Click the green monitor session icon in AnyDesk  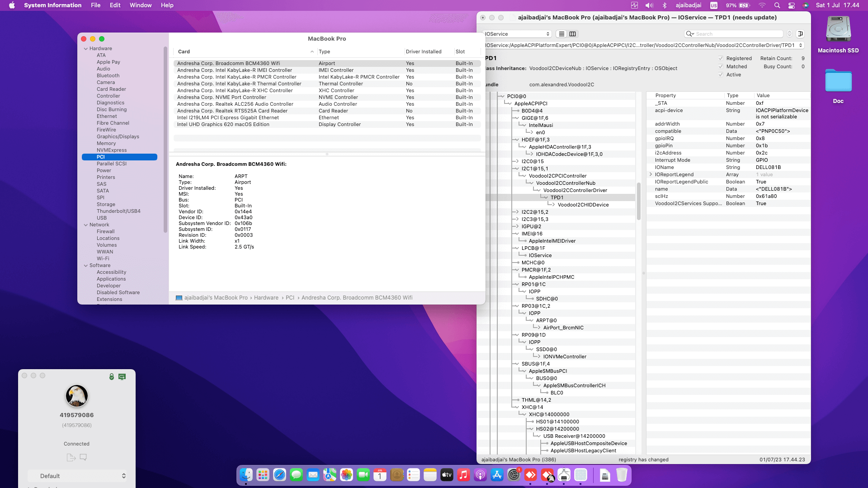(122, 376)
